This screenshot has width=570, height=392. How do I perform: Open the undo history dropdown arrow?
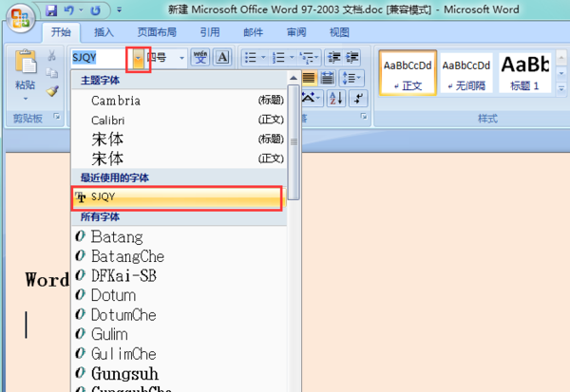[x=81, y=10]
